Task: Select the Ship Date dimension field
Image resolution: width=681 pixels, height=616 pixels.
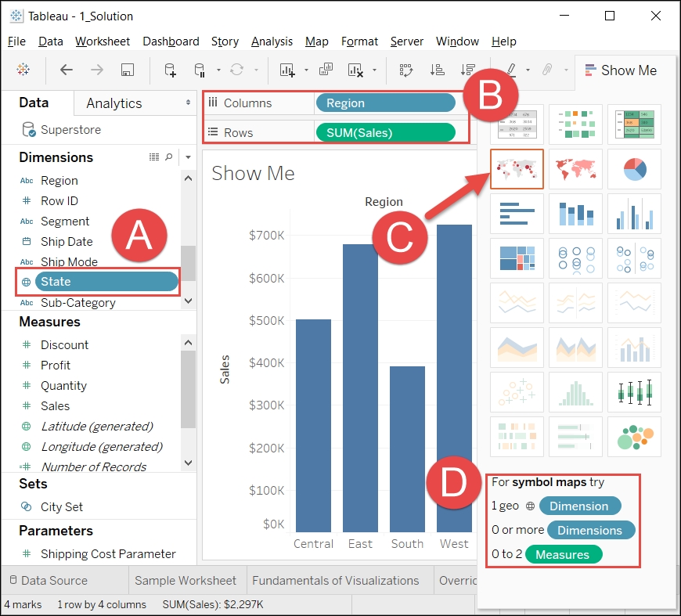Action: (67, 242)
